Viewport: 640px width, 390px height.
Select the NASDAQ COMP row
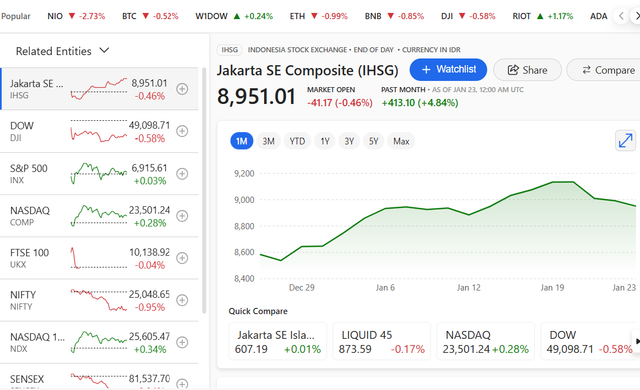[99, 216]
